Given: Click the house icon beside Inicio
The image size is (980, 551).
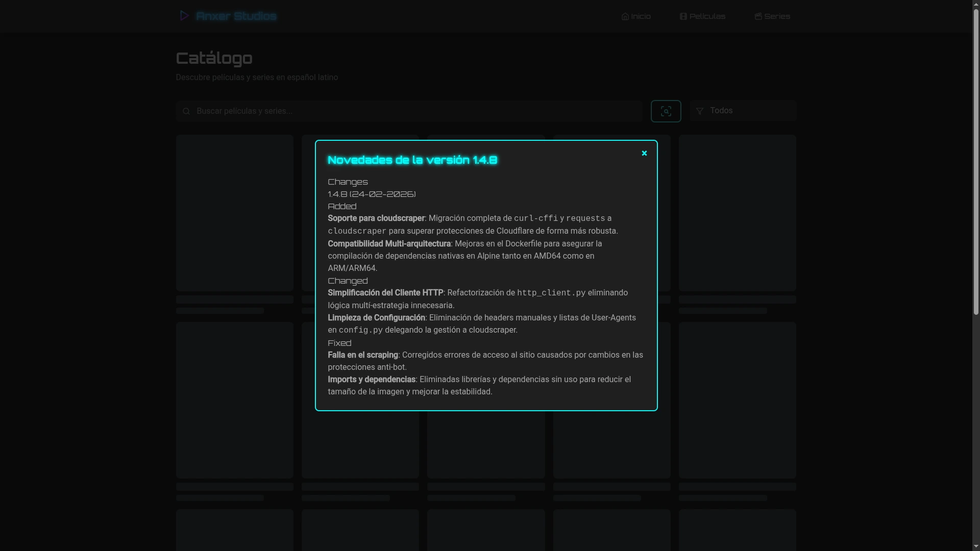Looking at the screenshot, I should click(625, 16).
